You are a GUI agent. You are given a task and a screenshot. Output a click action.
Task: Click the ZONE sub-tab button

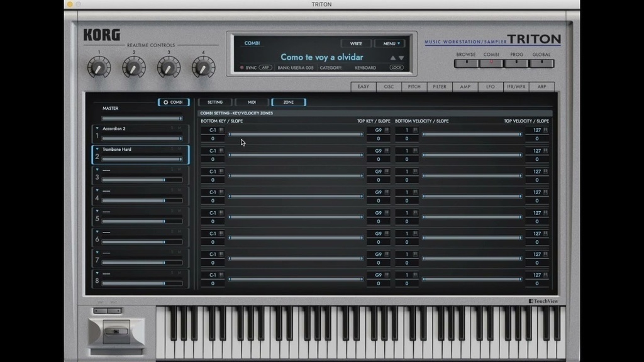(288, 102)
